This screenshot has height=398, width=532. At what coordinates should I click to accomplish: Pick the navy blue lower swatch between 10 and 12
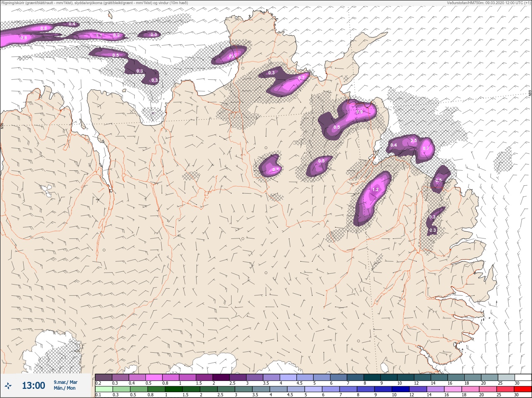point(401,389)
